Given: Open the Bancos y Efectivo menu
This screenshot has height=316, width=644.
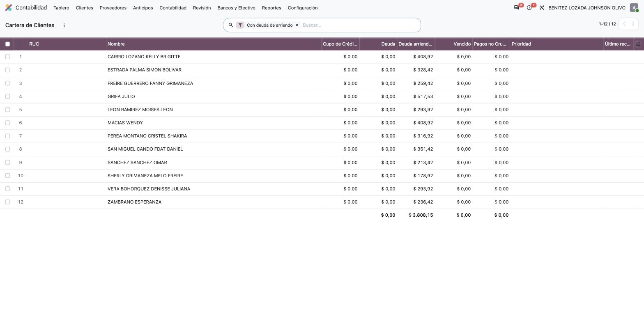Looking at the screenshot, I should click(x=236, y=8).
